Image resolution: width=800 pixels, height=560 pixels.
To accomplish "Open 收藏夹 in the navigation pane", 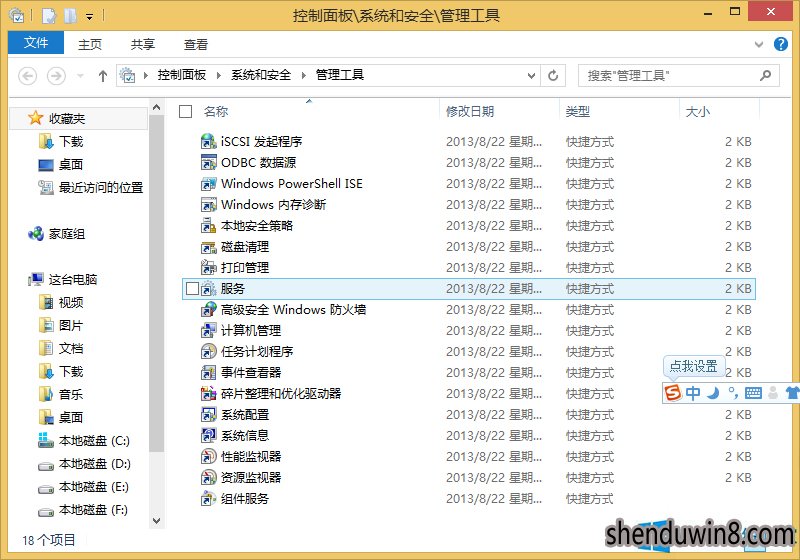I will click(x=66, y=118).
